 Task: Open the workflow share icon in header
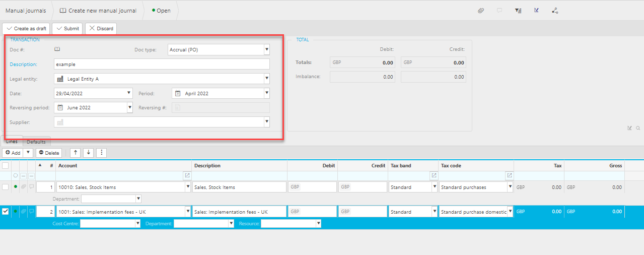[555, 11]
